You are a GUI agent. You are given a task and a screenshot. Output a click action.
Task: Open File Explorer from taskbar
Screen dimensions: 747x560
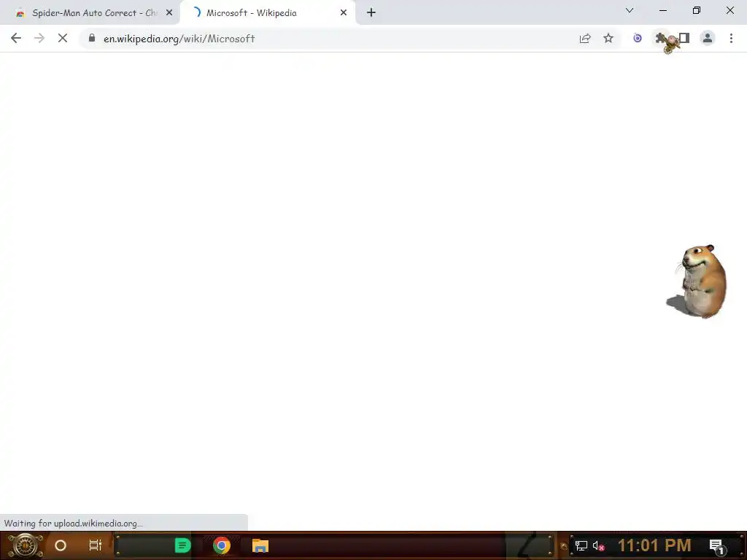[x=260, y=545]
